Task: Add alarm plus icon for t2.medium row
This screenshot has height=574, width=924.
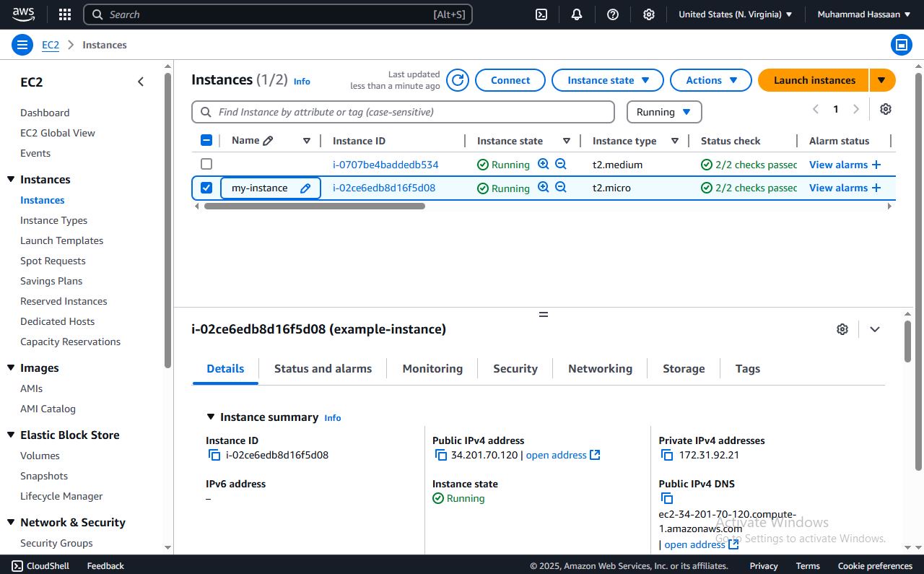Action: click(x=876, y=165)
